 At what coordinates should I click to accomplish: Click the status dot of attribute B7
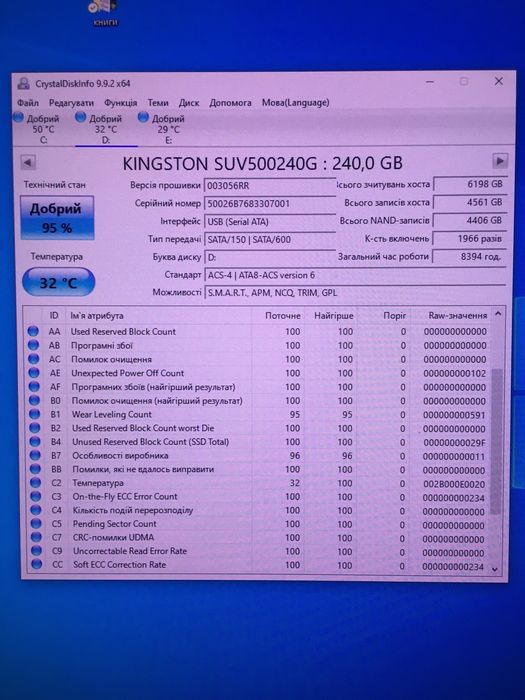[x=35, y=455]
